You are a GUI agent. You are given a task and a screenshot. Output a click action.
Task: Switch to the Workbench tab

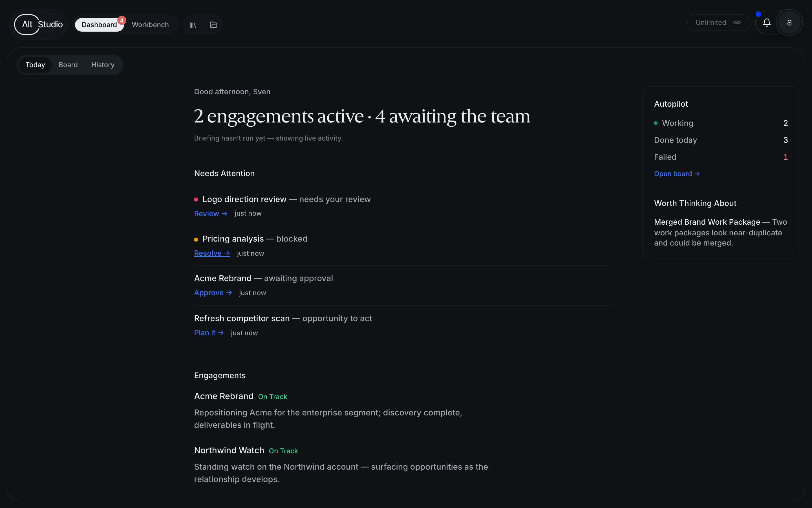tap(150, 25)
